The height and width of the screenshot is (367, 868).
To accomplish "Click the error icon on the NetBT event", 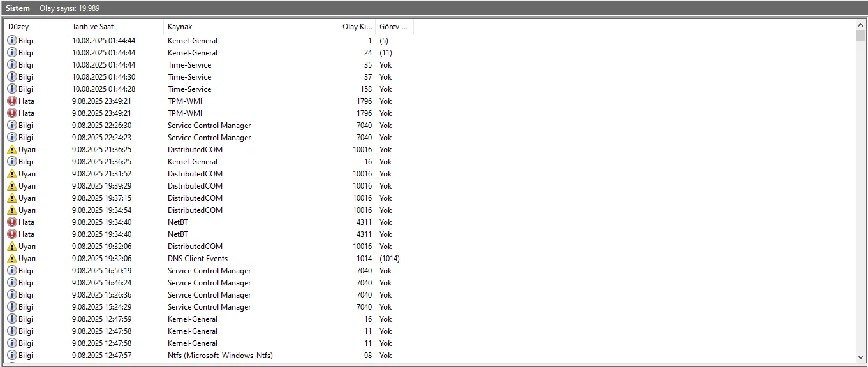I will pyautogui.click(x=11, y=222).
